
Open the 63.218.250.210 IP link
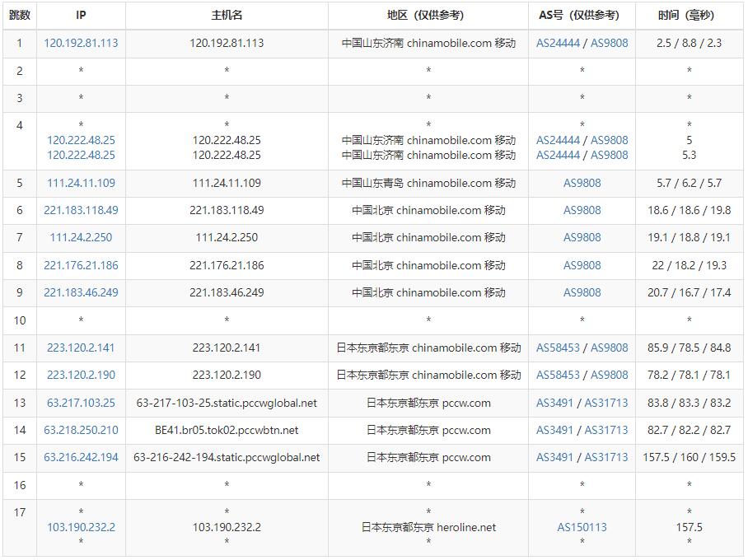point(81,430)
